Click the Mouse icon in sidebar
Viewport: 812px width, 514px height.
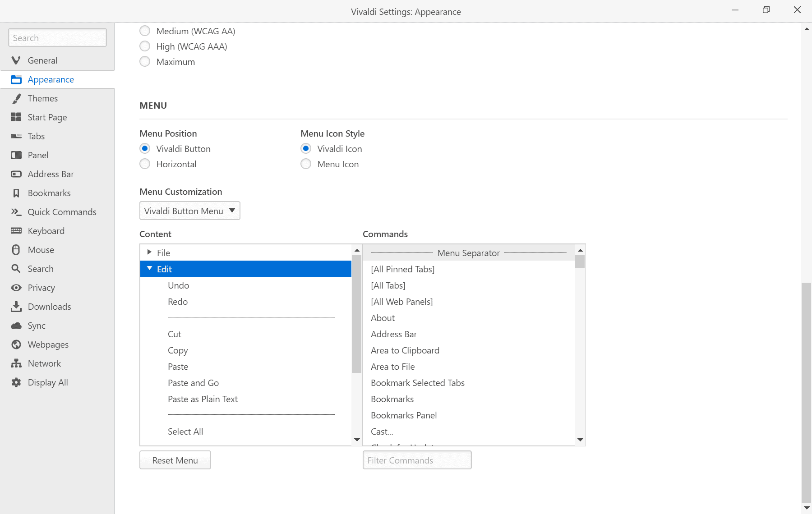(16, 250)
